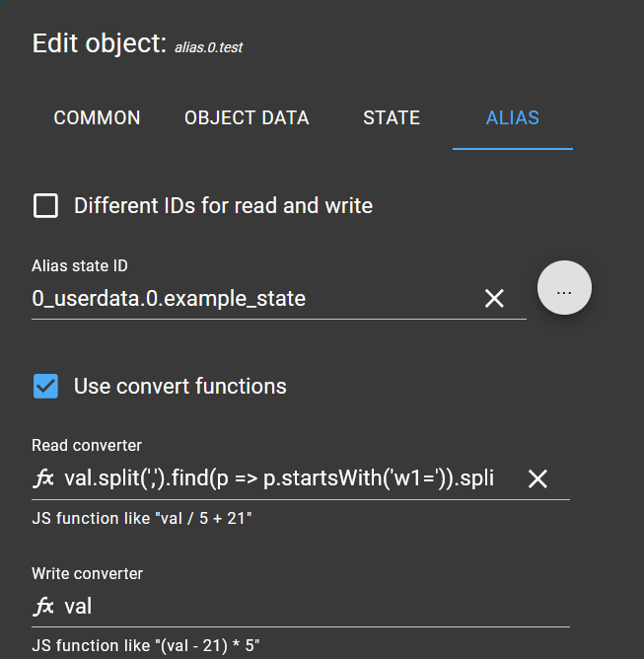Click fx icon beside Read converter

click(x=43, y=478)
